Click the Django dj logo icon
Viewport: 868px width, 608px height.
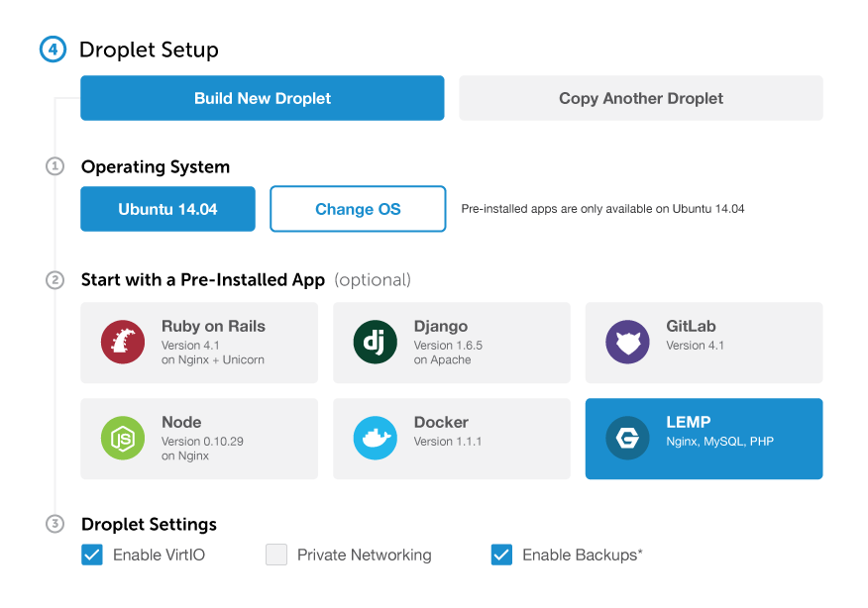pyautogui.click(x=376, y=342)
